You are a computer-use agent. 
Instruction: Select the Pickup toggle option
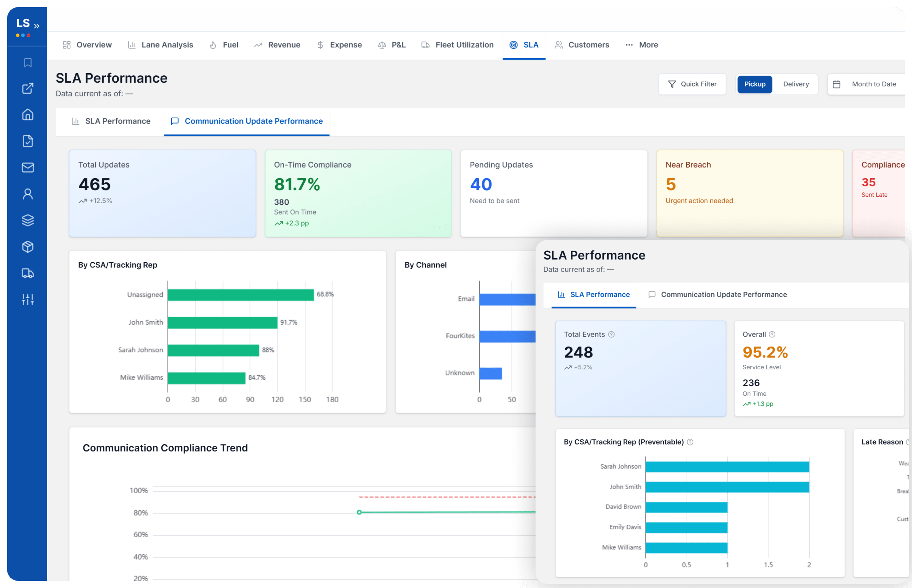coord(754,84)
